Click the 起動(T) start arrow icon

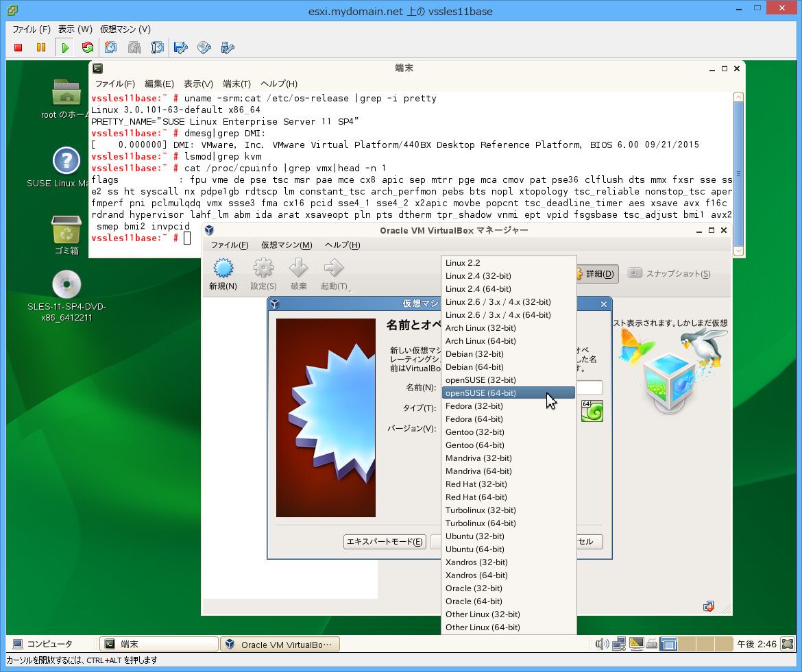click(334, 274)
